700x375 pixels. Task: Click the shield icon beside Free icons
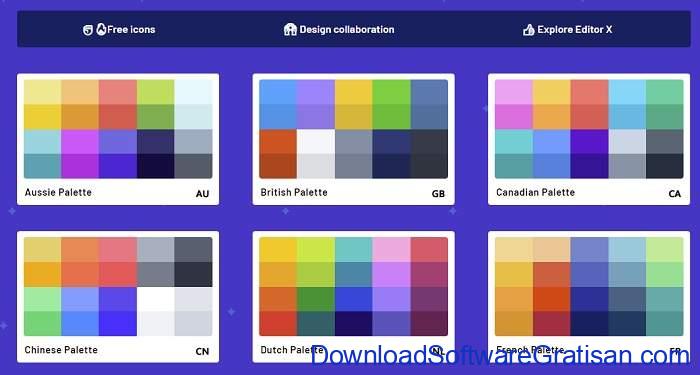coord(88,30)
